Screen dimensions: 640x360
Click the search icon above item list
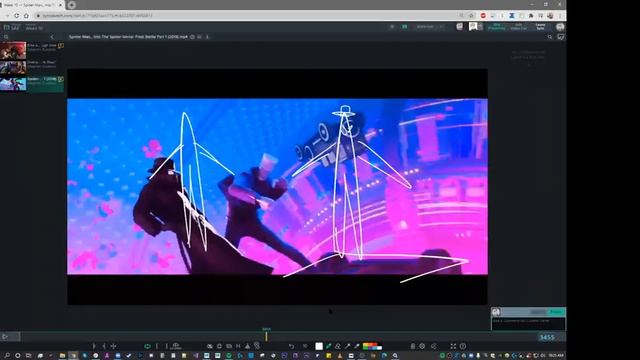(x=6, y=37)
